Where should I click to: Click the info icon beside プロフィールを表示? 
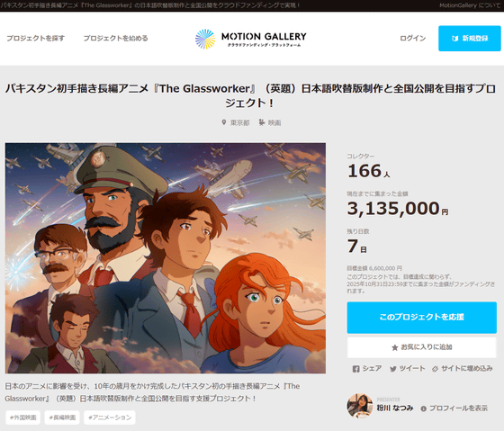[x=424, y=409]
